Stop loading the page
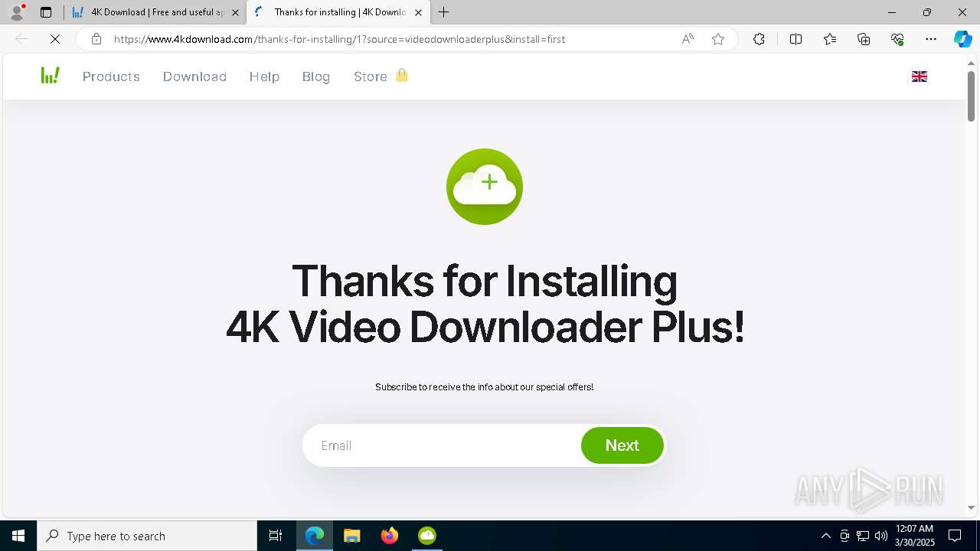Image resolution: width=980 pixels, height=551 pixels. [55, 39]
